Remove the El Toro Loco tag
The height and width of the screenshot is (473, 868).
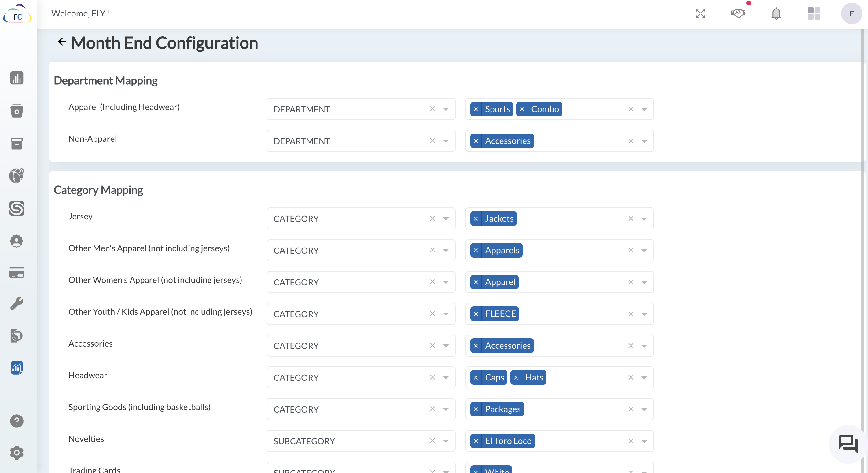coord(476,441)
